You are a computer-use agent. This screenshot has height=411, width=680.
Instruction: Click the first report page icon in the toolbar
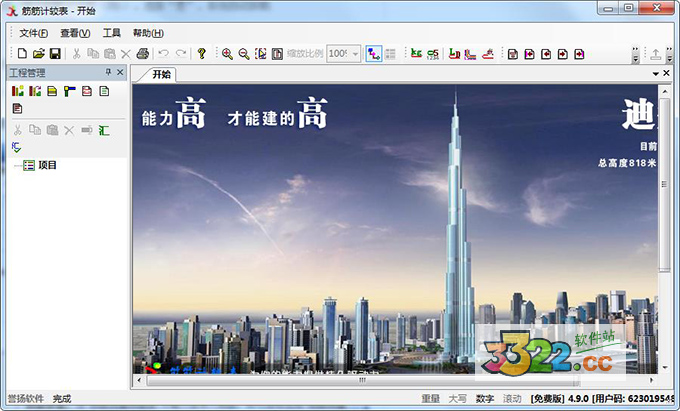click(x=513, y=54)
